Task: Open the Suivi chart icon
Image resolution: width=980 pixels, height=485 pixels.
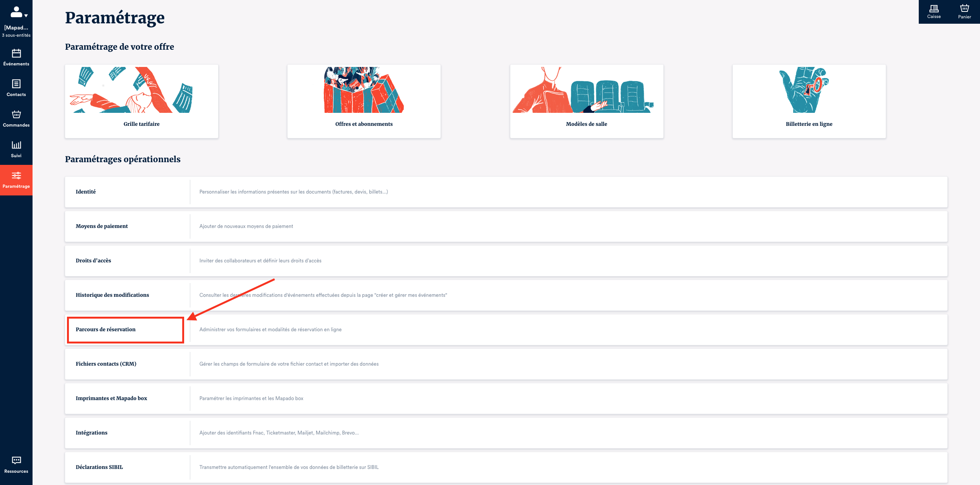Action: point(16,145)
